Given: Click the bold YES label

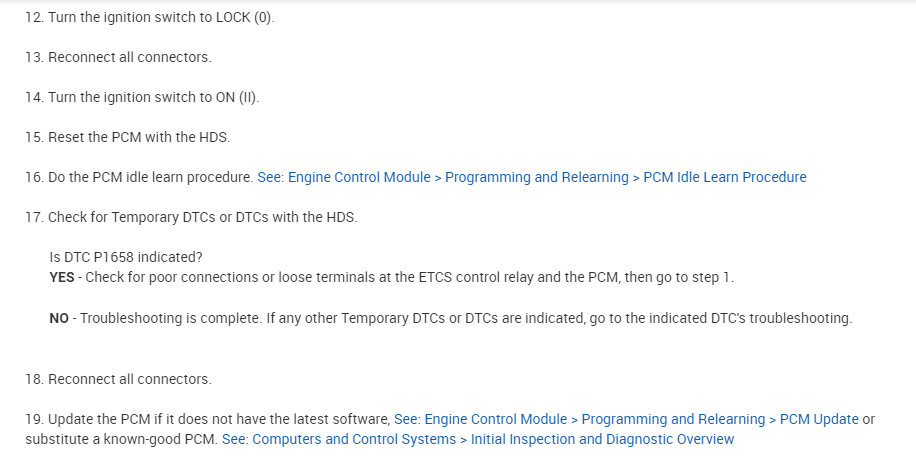Looking at the screenshot, I should [62, 277].
